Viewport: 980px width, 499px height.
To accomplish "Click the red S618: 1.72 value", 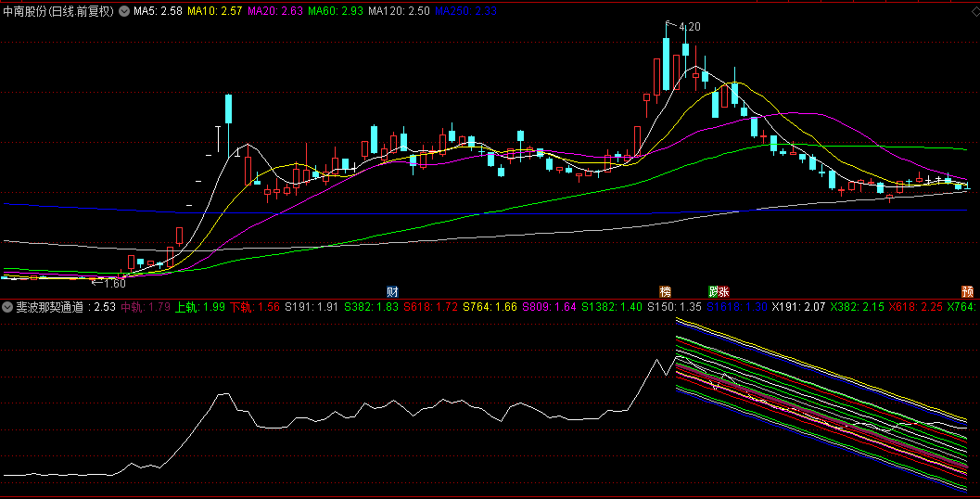I will click(x=430, y=307).
